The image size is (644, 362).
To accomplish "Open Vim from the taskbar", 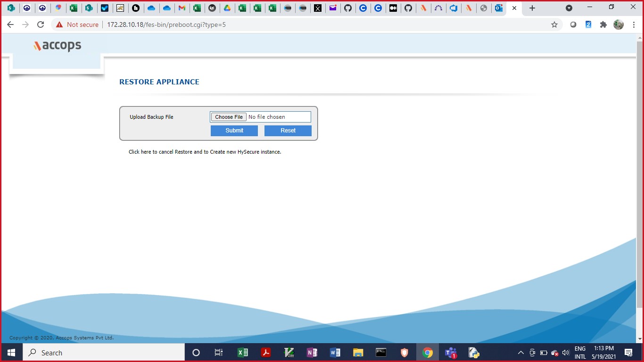I will tap(289, 353).
